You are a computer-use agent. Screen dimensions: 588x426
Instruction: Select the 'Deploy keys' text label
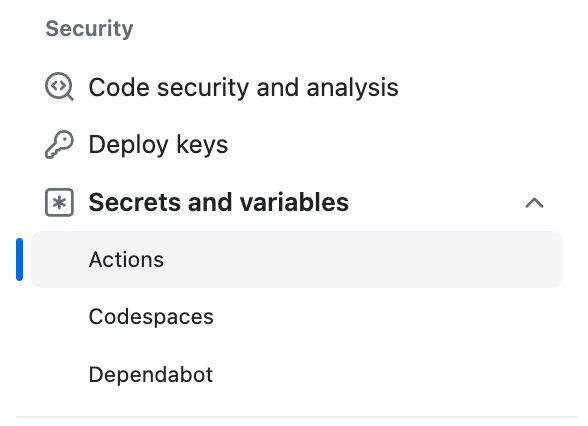[x=158, y=145]
